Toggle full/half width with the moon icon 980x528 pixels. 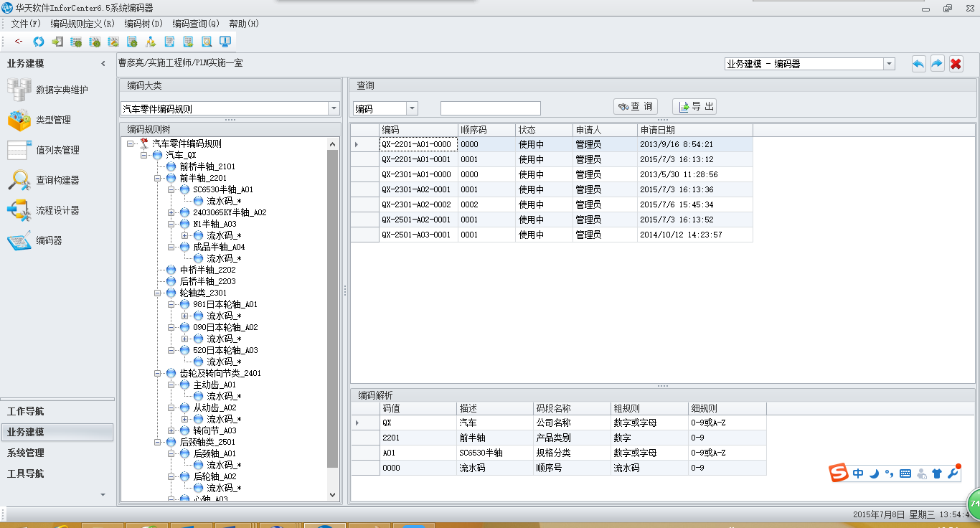point(875,473)
